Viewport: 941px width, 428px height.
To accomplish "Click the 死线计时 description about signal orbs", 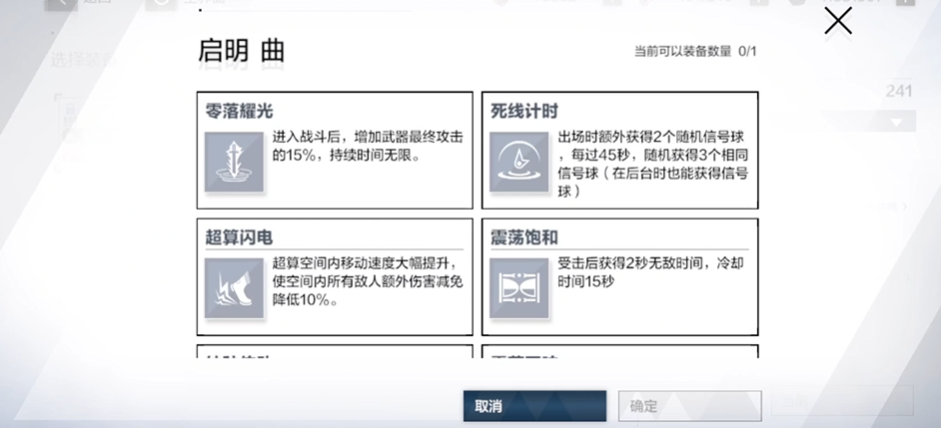I will coord(653,164).
